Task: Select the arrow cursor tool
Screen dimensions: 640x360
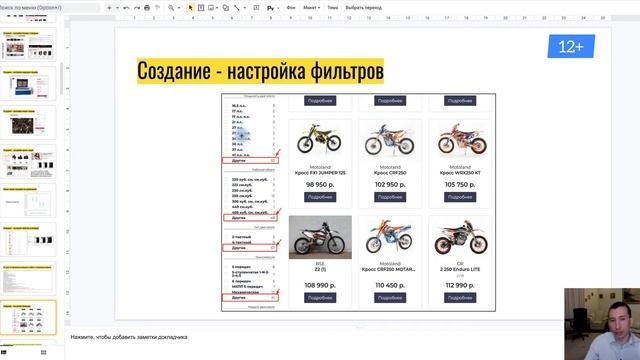Action: 190,8
